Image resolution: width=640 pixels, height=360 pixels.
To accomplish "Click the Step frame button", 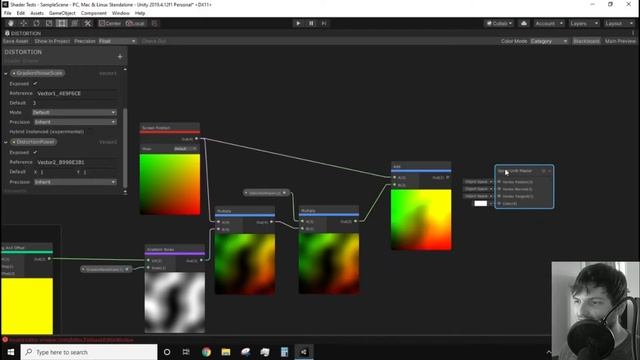I will tap(324, 23).
